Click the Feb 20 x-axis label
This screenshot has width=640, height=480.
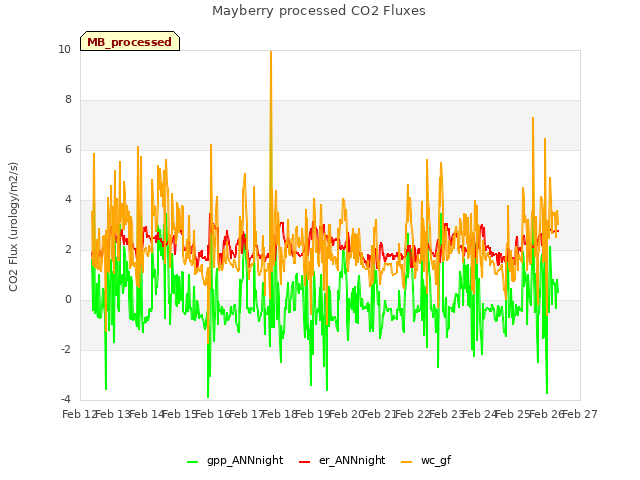tap(346, 414)
